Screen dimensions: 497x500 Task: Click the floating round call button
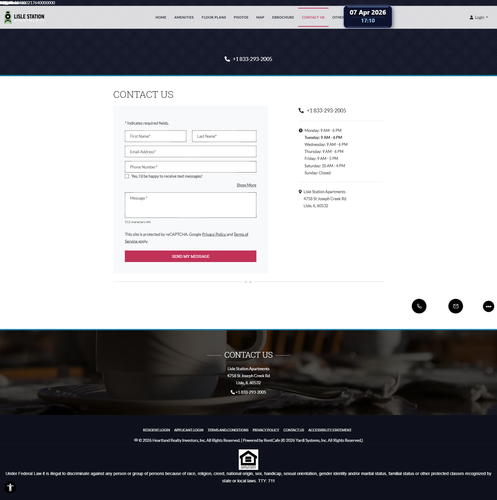click(419, 306)
